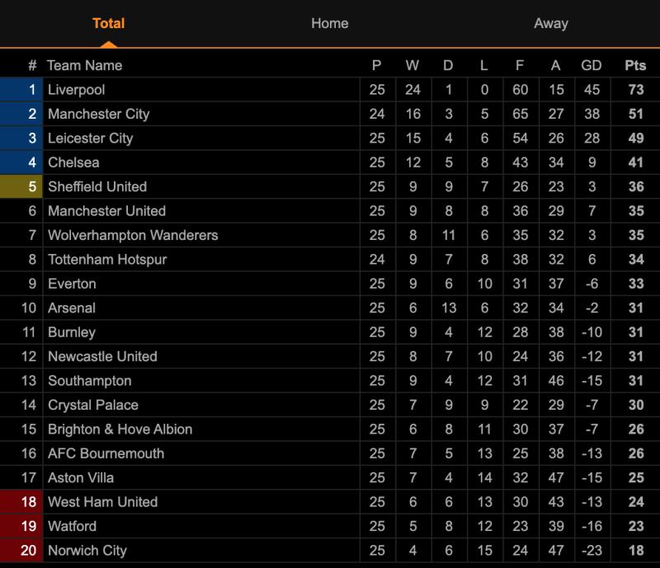Open the Chelsea team page
This screenshot has width=660, height=568.
(x=73, y=162)
